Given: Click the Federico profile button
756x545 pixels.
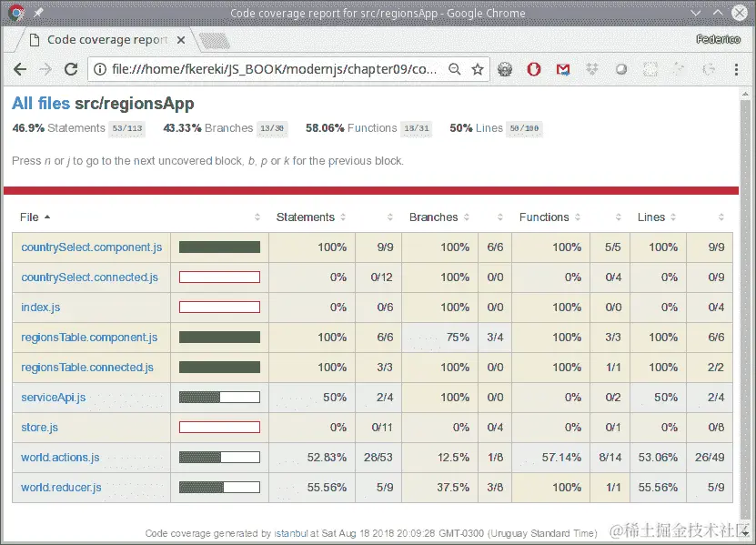Looking at the screenshot, I should click(x=718, y=39).
